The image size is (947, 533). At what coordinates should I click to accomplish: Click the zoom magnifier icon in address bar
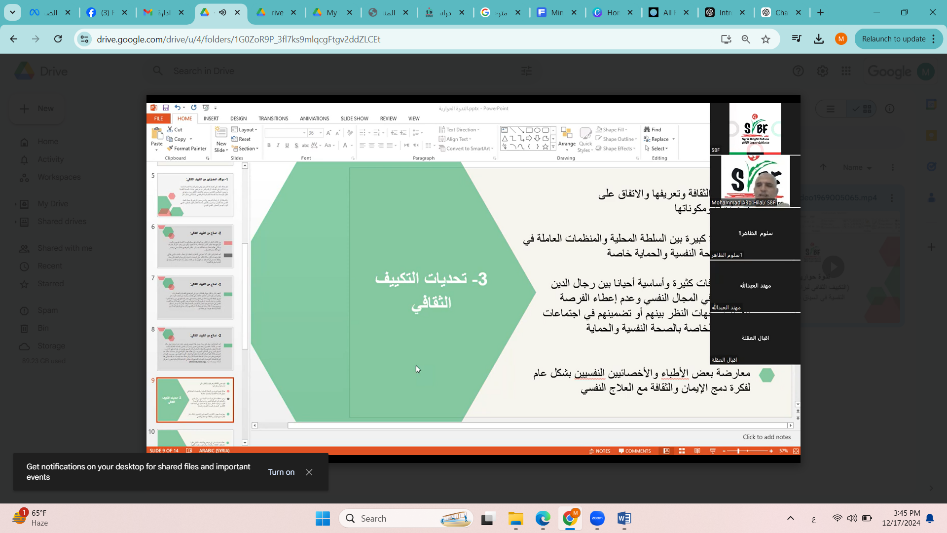click(x=746, y=39)
